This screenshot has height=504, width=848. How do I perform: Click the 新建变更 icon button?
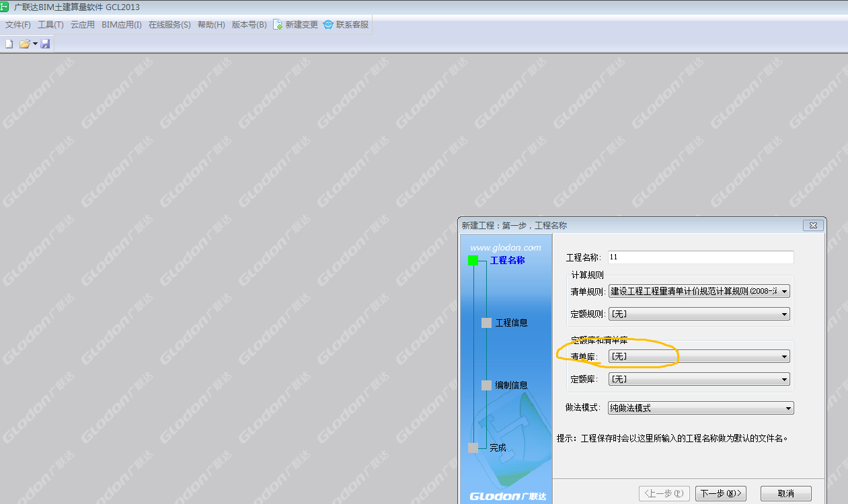(x=295, y=25)
